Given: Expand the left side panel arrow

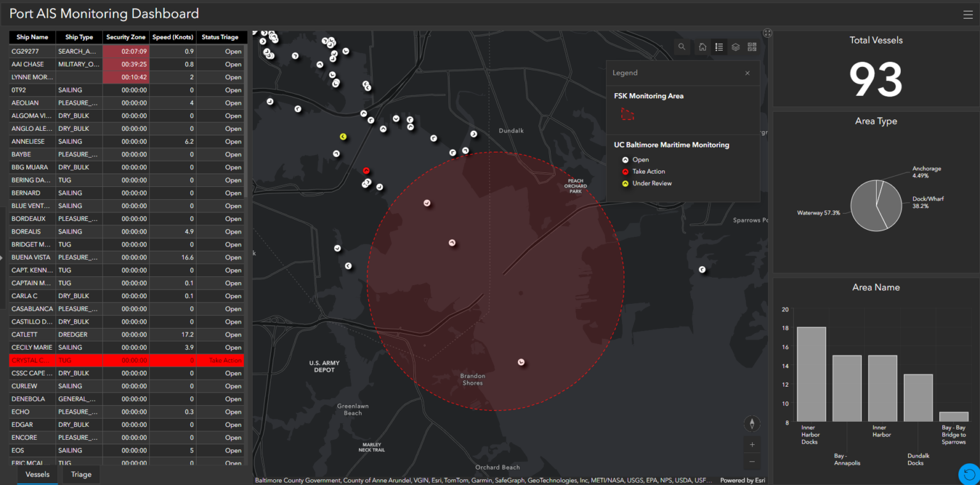Looking at the screenshot, I should [2, 258].
